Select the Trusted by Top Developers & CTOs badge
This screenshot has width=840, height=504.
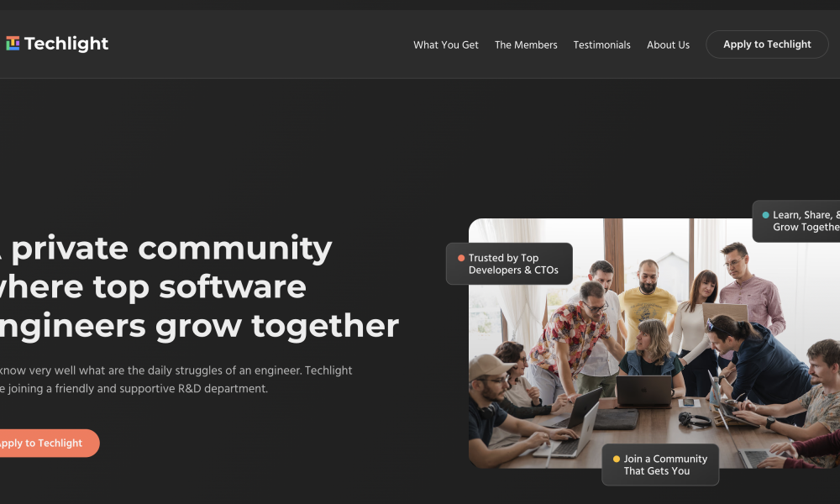509,264
